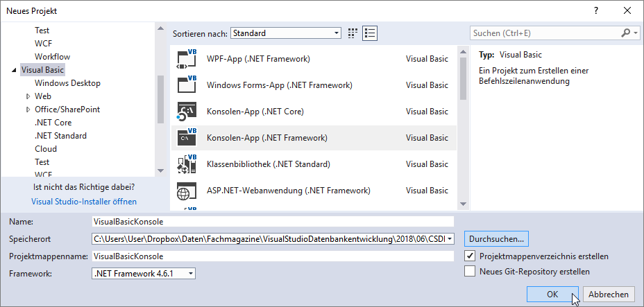Screen dimensions: 644x307
Task: Click the template list scrollbar thumb
Action: tap(463, 79)
